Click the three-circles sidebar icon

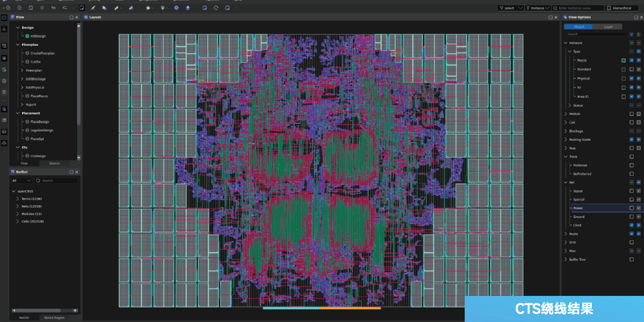4,29
